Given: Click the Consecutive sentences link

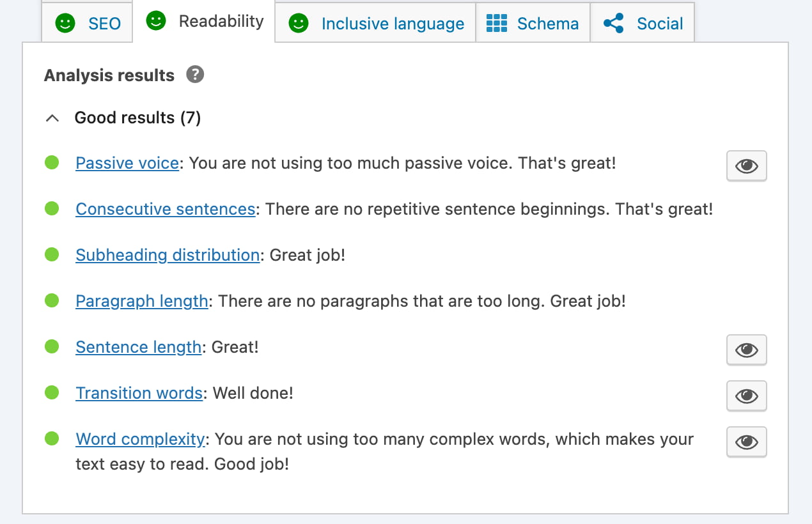Looking at the screenshot, I should [x=165, y=209].
